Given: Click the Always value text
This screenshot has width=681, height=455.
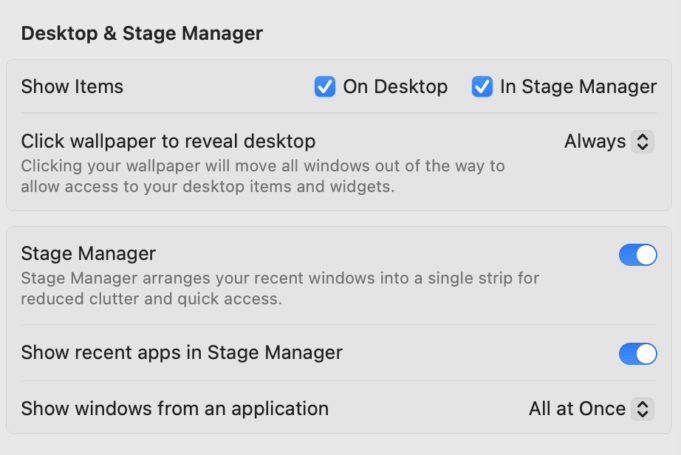Looking at the screenshot, I should click(595, 142).
